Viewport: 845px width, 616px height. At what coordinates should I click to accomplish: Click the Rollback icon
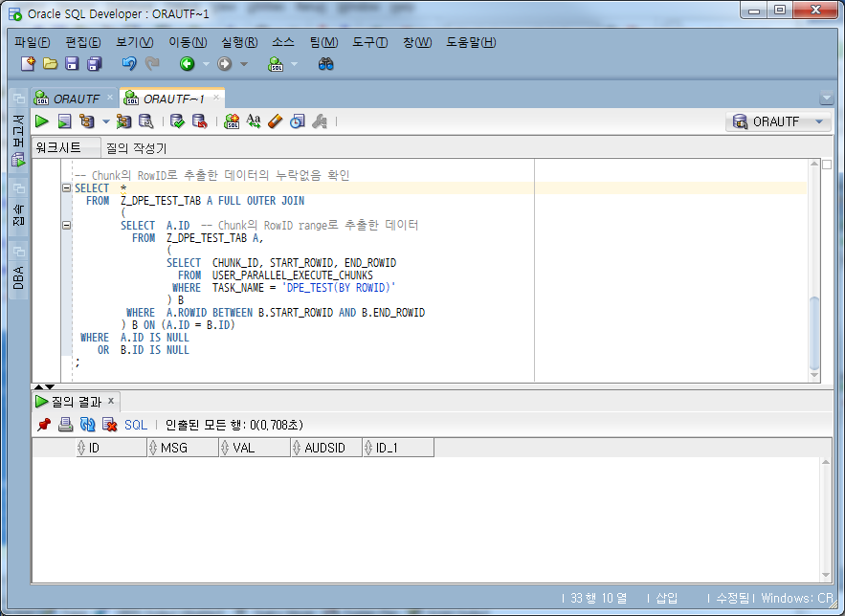199,121
